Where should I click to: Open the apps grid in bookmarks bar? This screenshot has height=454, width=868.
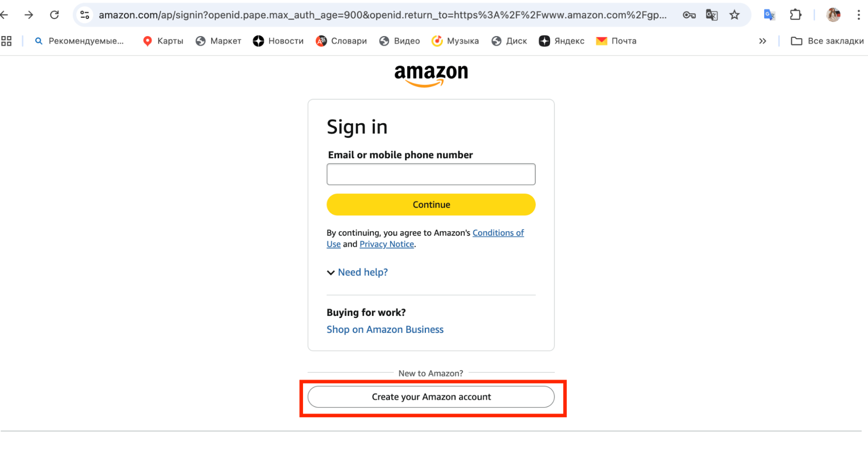7,41
